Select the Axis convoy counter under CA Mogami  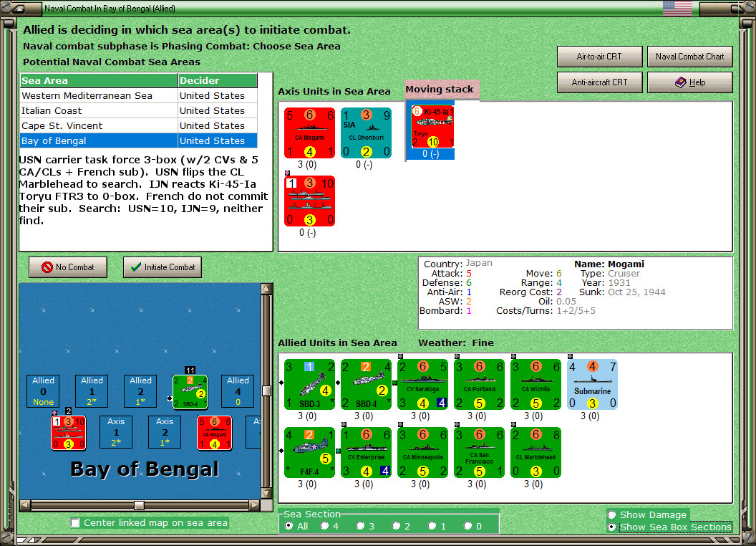coord(309,201)
